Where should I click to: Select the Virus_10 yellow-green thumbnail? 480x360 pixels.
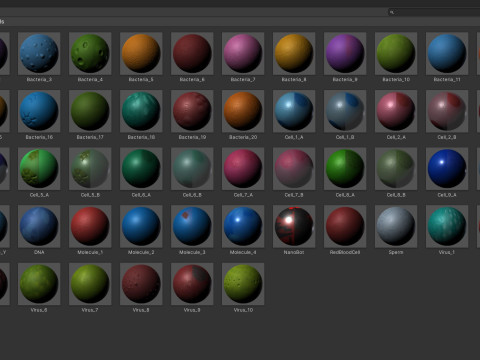point(243,284)
